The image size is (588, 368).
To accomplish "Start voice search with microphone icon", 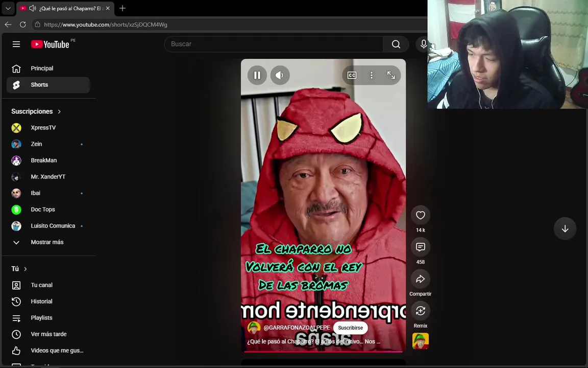I will pos(423,44).
